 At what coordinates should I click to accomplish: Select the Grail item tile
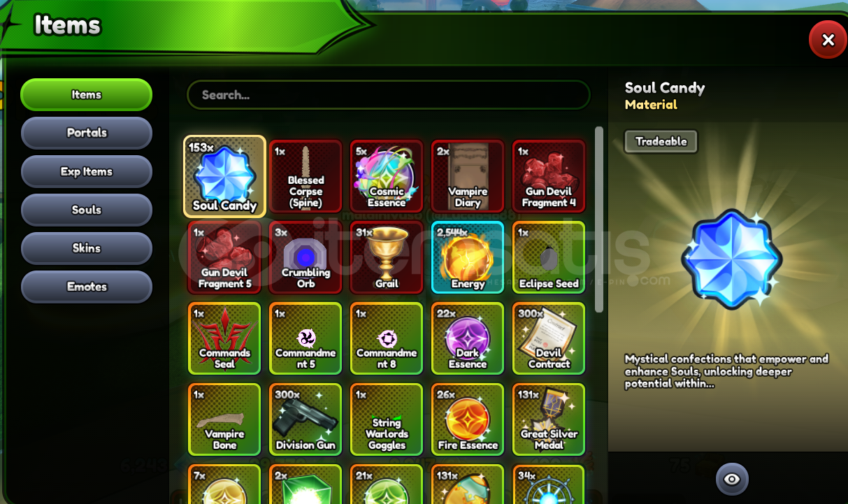387,257
